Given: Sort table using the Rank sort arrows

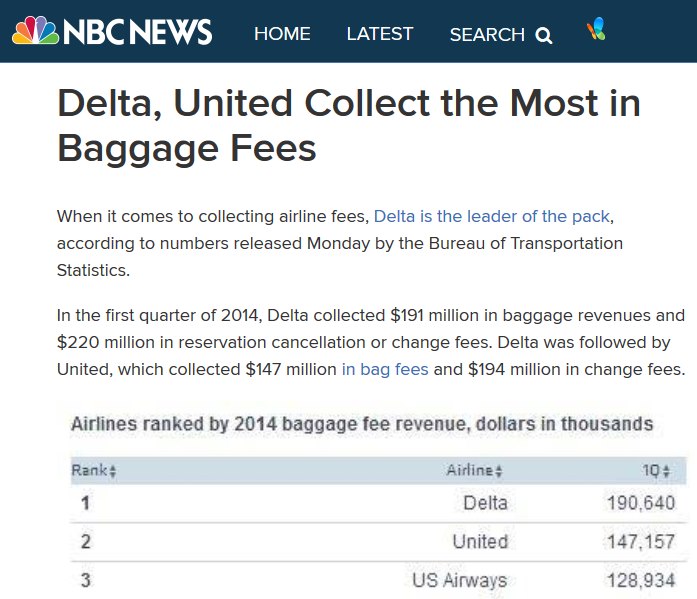Looking at the screenshot, I should [113, 471].
